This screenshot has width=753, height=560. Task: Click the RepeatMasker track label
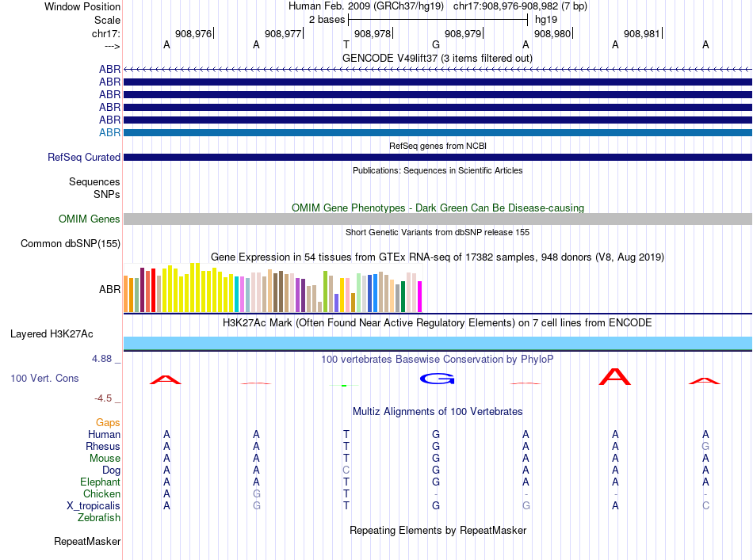(87, 542)
